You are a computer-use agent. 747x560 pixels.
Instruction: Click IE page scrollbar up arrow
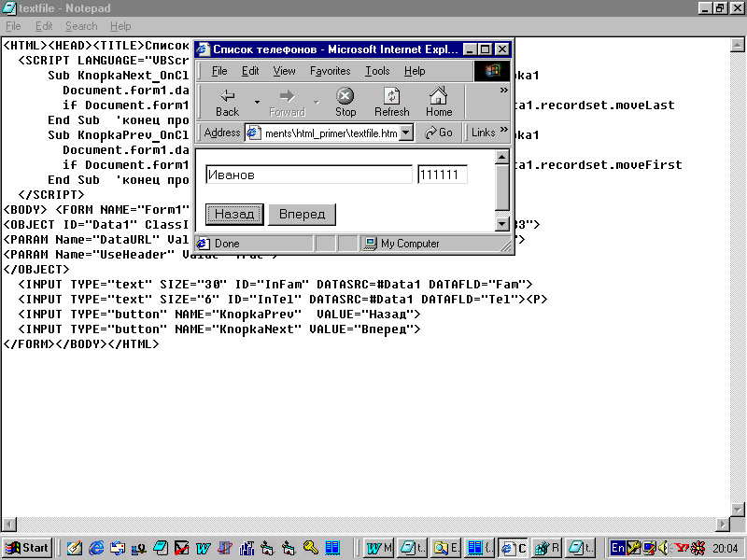tap(502, 157)
